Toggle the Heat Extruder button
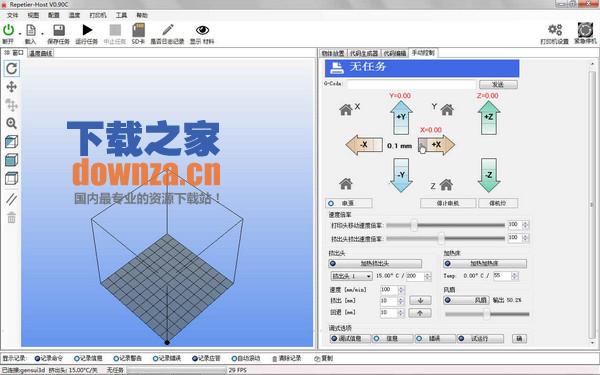 (375, 263)
